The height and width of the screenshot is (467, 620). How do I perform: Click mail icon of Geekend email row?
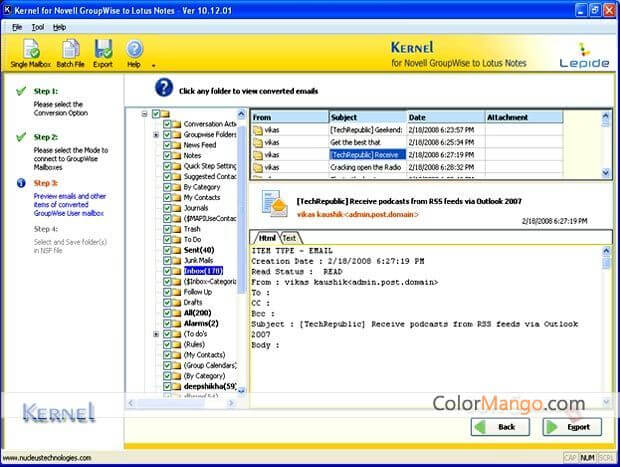click(258, 130)
